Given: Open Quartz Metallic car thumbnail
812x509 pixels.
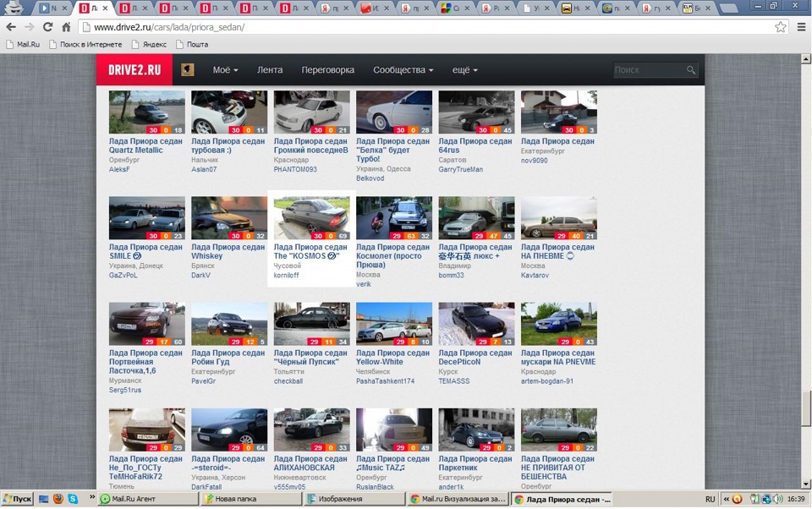Looking at the screenshot, I should pyautogui.click(x=146, y=112).
